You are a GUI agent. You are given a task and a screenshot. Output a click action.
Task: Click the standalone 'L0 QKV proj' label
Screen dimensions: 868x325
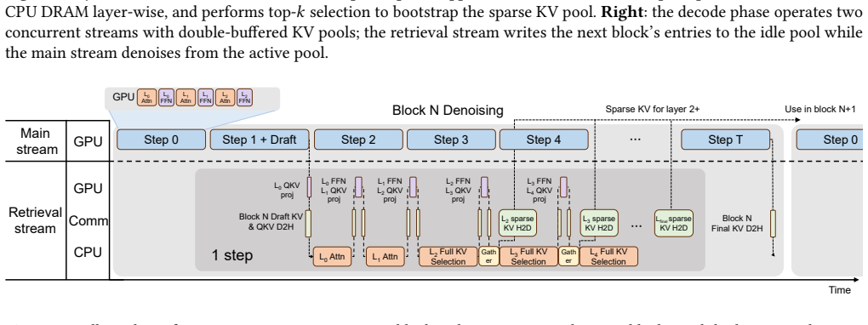coord(287,190)
